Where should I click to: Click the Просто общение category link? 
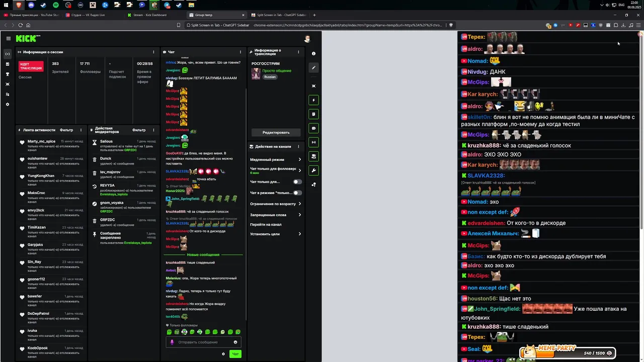click(x=277, y=71)
